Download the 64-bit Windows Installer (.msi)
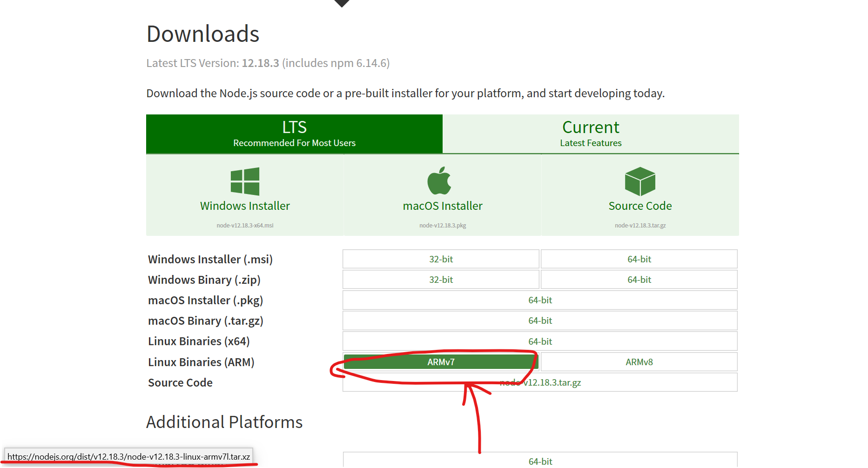 tap(639, 259)
